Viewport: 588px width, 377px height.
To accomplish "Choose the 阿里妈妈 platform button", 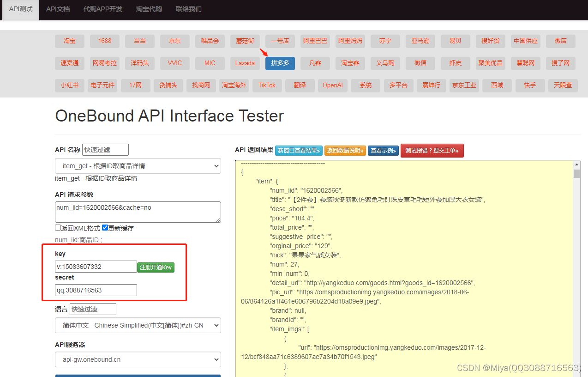I will coord(350,41).
